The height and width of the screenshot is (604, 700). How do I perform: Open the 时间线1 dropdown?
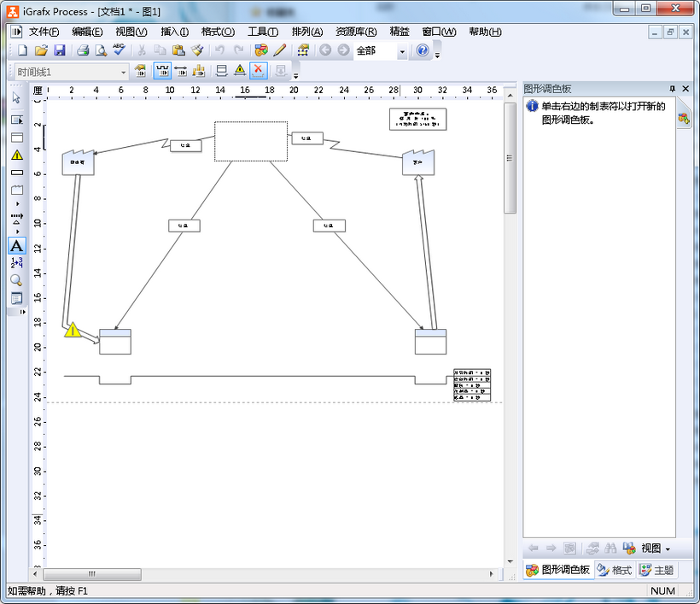click(x=123, y=72)
